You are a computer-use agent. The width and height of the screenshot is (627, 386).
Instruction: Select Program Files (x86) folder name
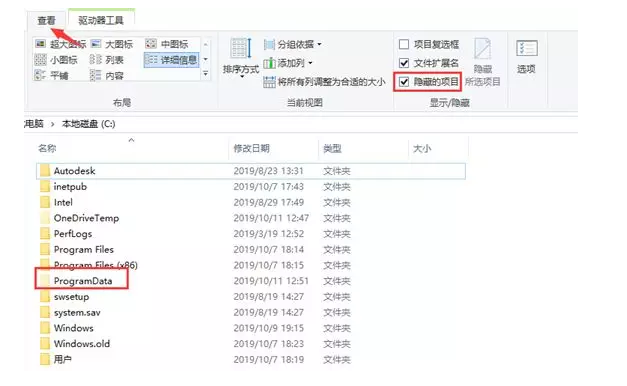96,265
